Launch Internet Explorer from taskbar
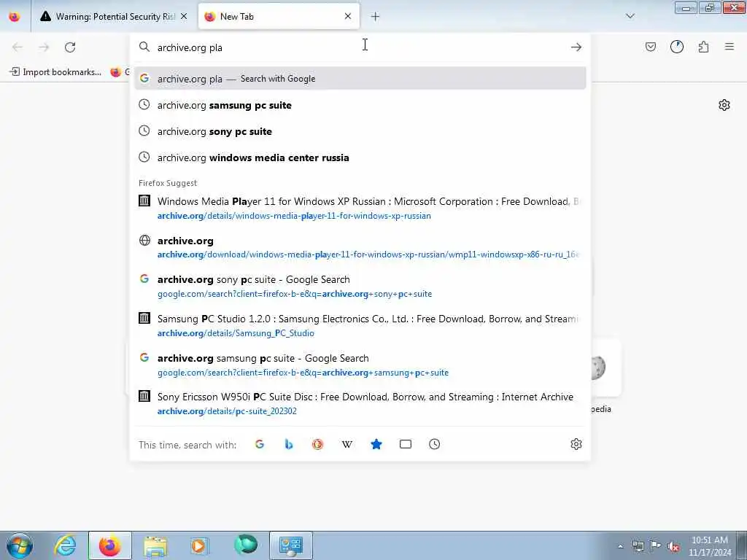 click(x=65, y=545)
